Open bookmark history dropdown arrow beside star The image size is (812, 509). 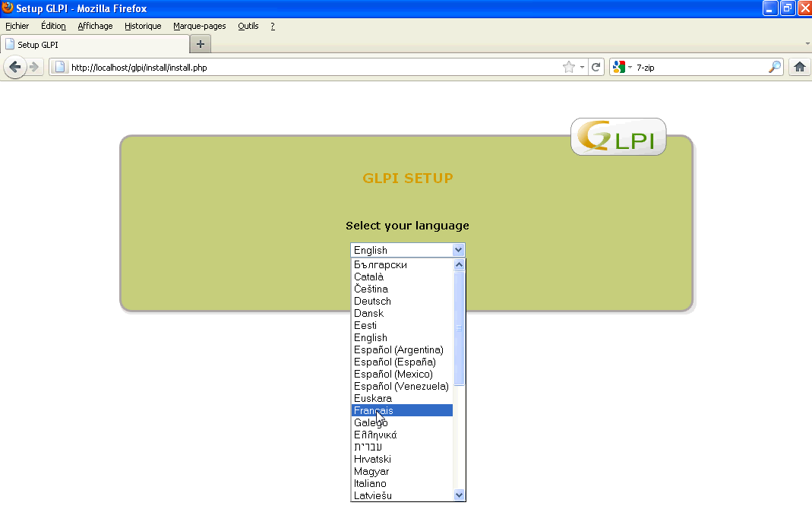582,68
